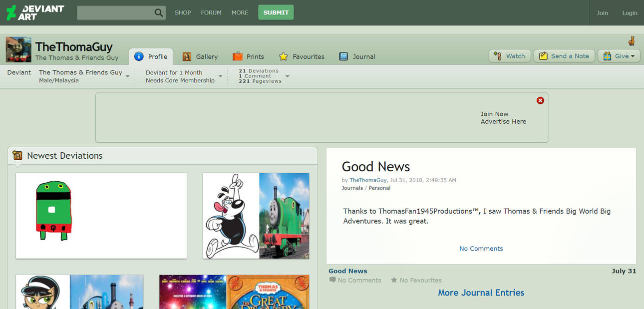Click the 21 Deviations stat text

259,71
